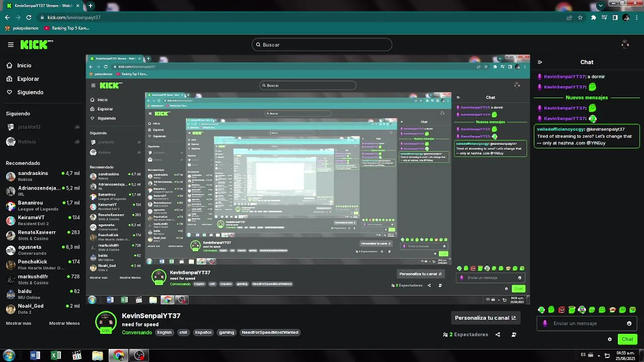Image resolution: width=644 pixels, height=362 pixels.
Task: Open the Siguiendo heart icon
Action: (10, 93)
